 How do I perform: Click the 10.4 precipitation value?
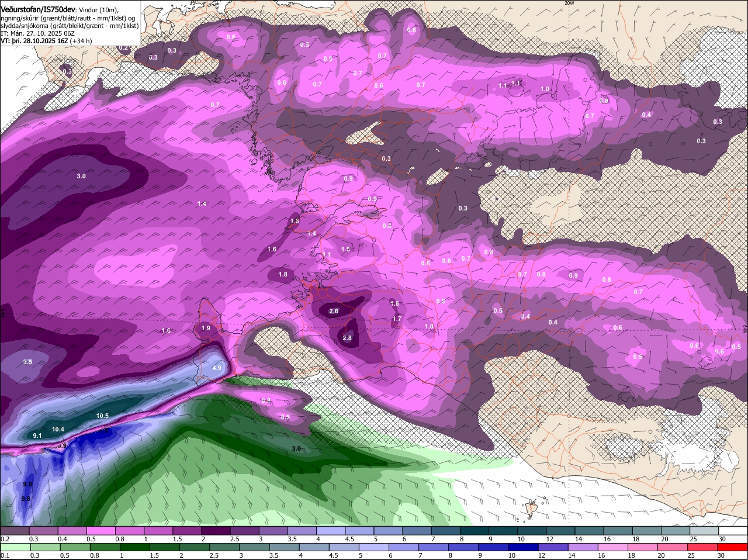point(58,429)
